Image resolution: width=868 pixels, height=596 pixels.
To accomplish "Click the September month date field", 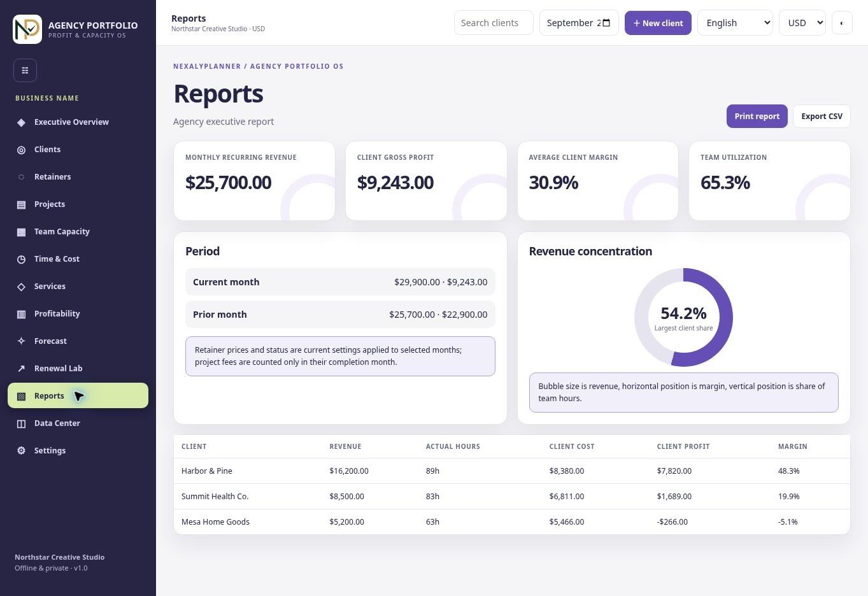I will click(579, 23).
